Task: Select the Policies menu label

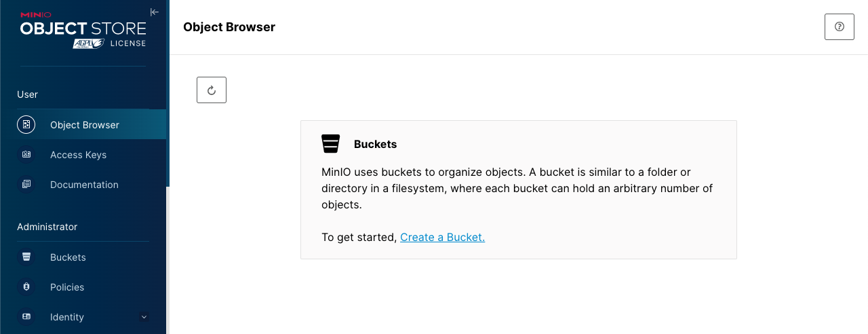Action: 67,287
